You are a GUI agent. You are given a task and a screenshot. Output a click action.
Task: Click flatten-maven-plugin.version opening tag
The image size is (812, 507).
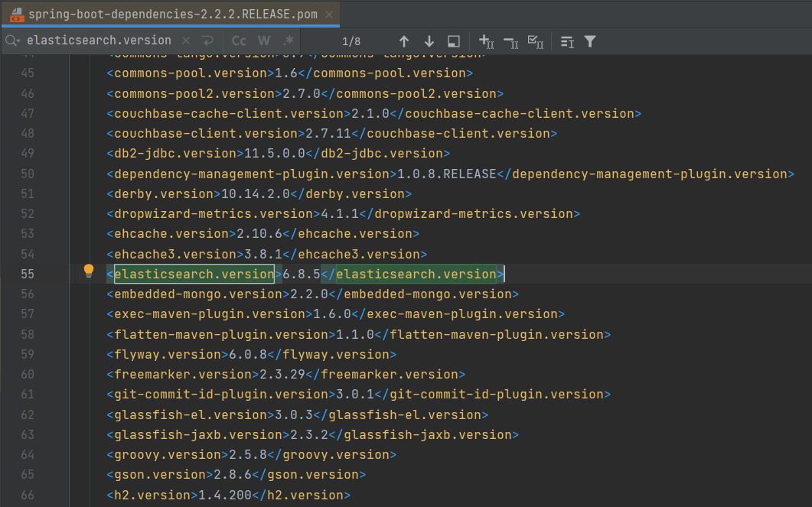click(x=221, y=334)
